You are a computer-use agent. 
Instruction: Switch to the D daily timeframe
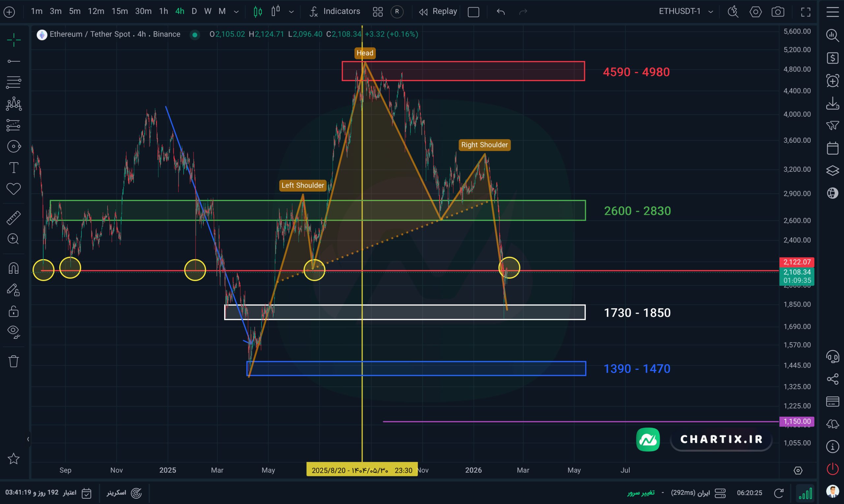tap(194, 12)
